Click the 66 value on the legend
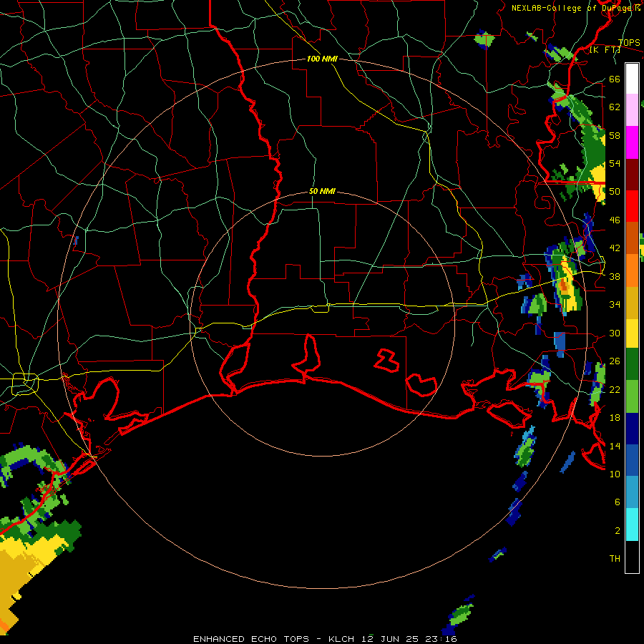Viewport: 644px width, 644px height. pyautogui.click(x=615, y=79)
